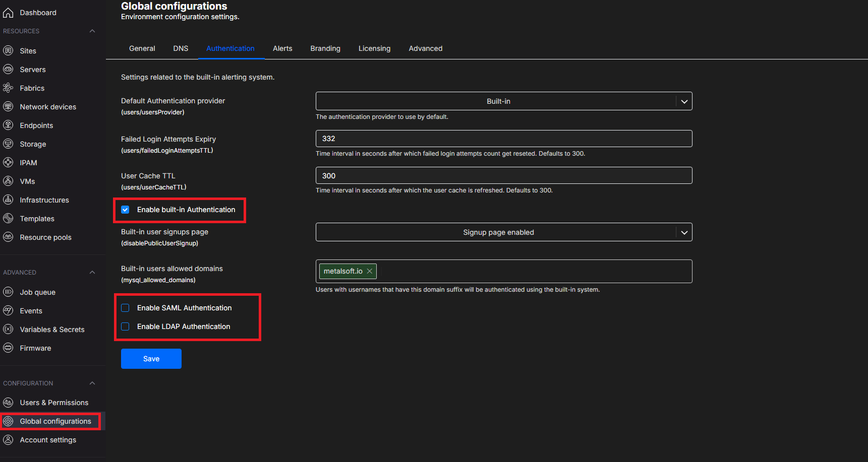
Task: Click the Dashboard home icon
Action: [8, 13]
